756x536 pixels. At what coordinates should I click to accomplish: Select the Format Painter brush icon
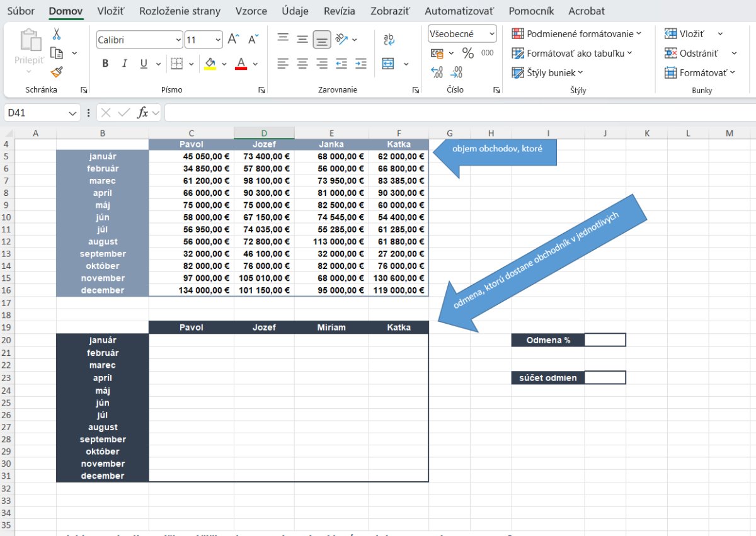click(57, 72)
